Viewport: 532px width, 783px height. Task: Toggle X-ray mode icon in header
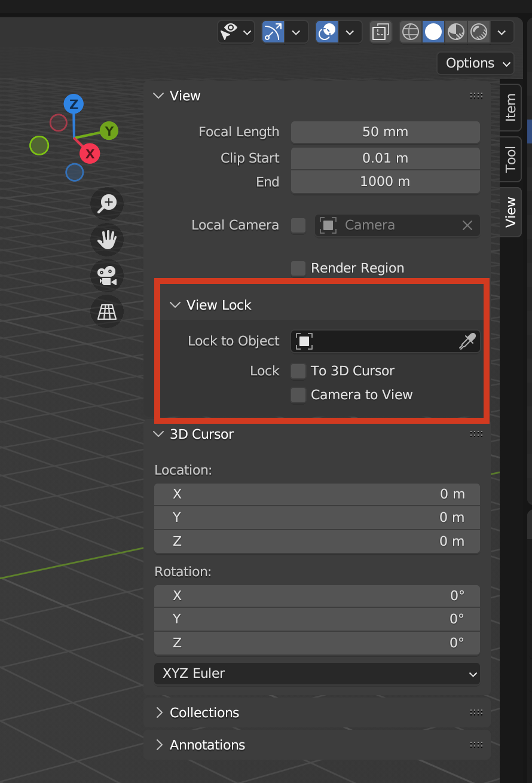(380, 32)
